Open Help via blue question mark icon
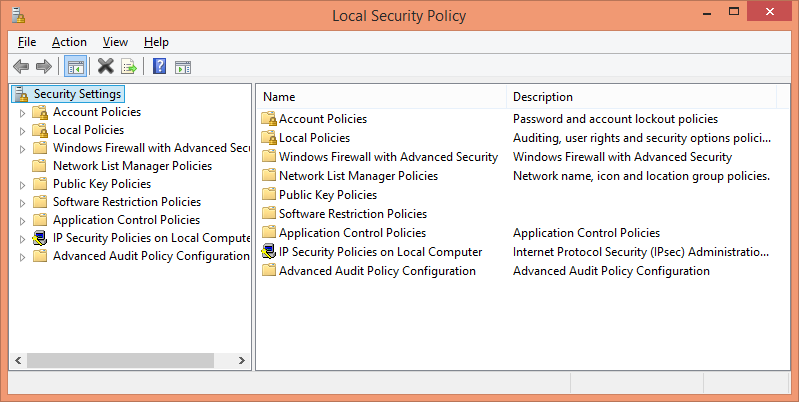This screenshot has width=799, height=403. point(159,66)
